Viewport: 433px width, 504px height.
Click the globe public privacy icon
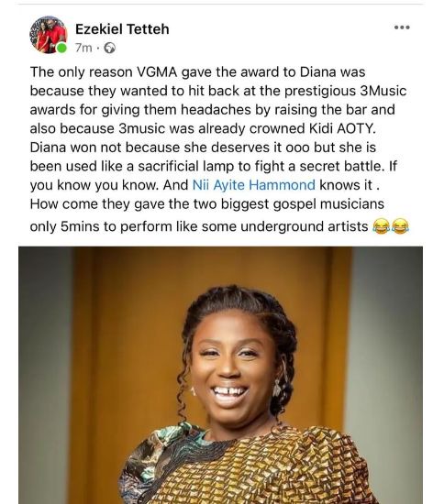point(109,49)
